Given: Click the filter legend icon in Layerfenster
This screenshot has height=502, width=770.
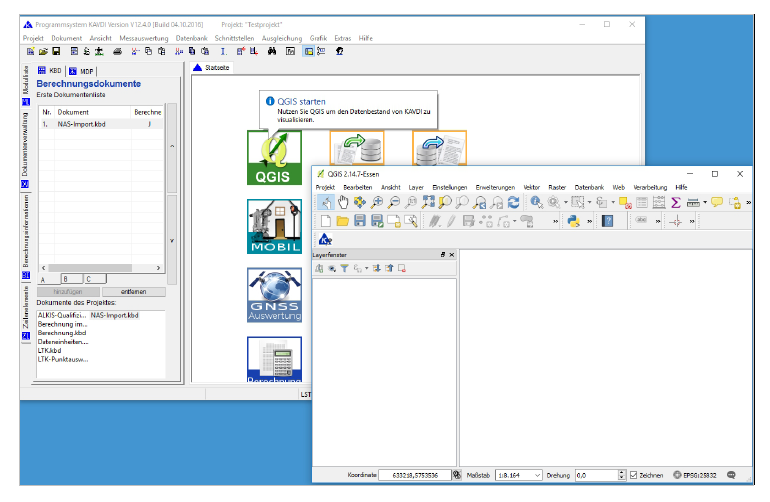Looking at the screenshot, I should coord(346,269).
